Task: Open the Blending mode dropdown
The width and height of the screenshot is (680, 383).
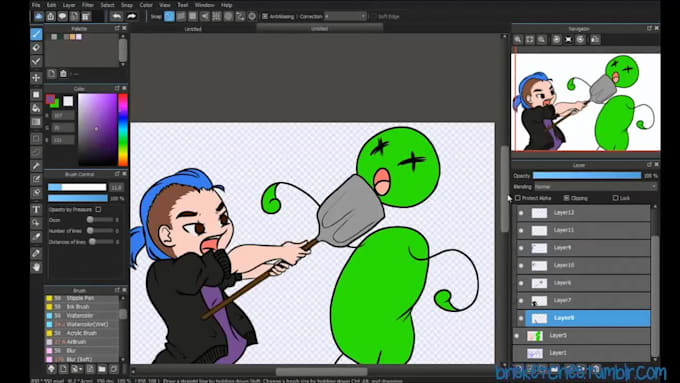Action: [595, 187]
